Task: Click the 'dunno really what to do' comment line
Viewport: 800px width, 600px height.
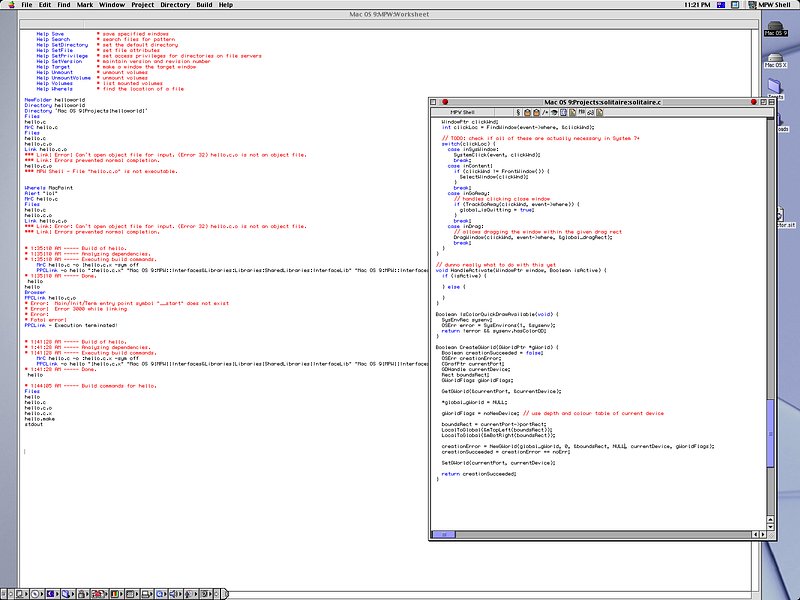Action: tap(495, 265)
